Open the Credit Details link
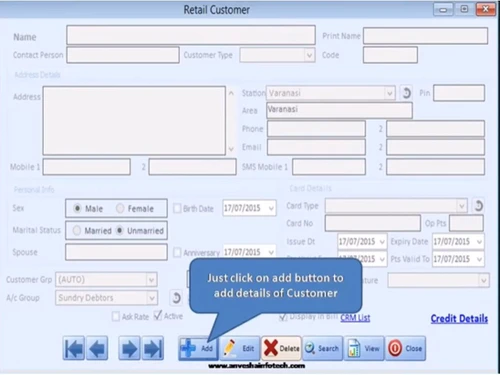 pyautogui.click(x=459, y=319)
